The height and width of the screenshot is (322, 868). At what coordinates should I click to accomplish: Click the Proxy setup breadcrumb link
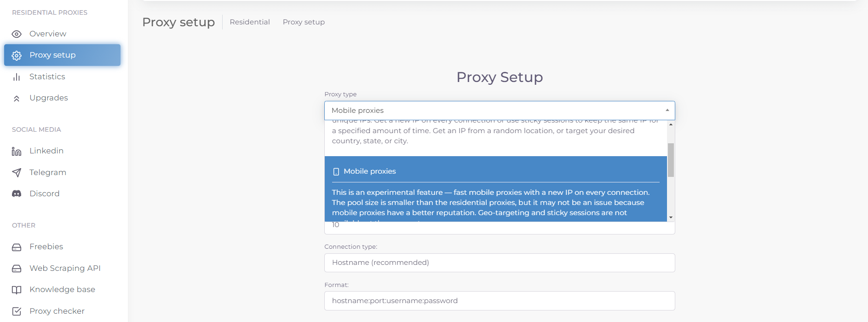point(304,22)
